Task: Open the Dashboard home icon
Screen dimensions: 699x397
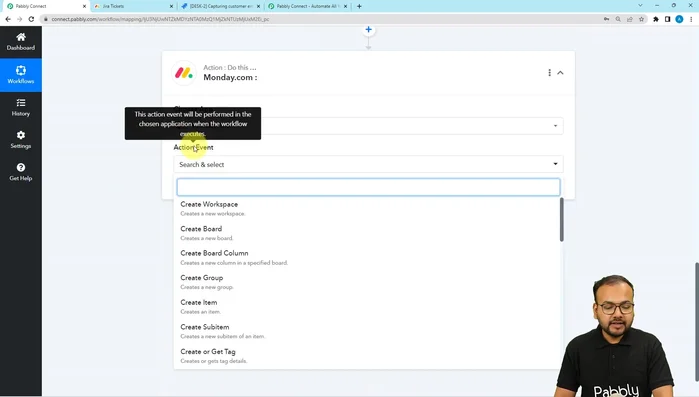Action: (21, 37)
